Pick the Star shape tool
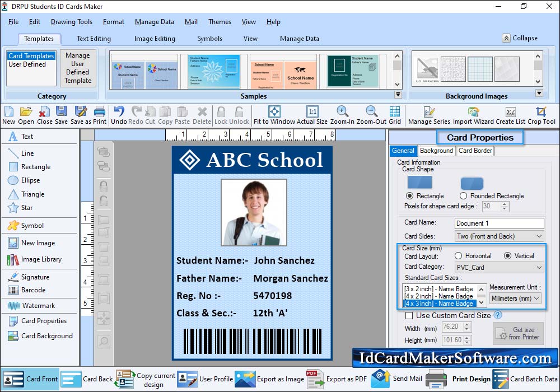560x392 pixels. (x=20, y=208)
